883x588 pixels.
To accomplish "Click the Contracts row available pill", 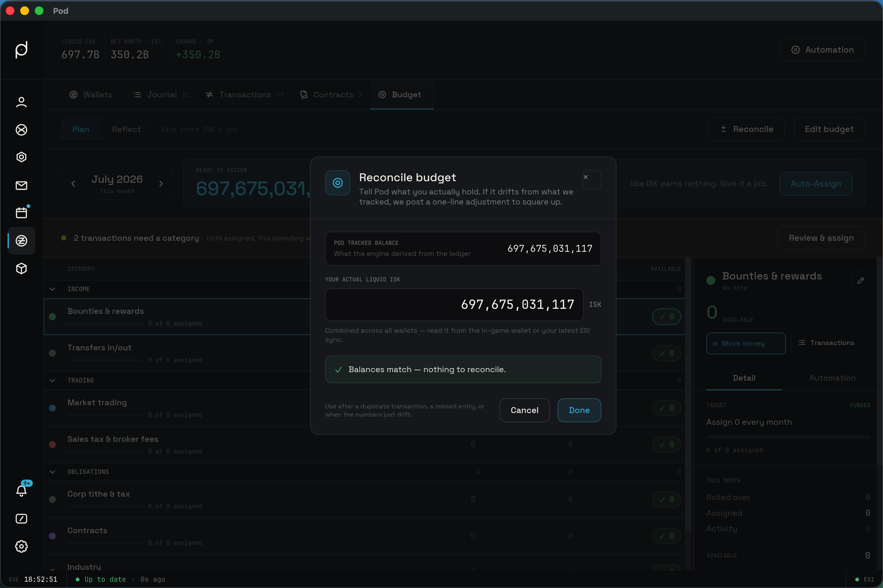I will point(666,536).
